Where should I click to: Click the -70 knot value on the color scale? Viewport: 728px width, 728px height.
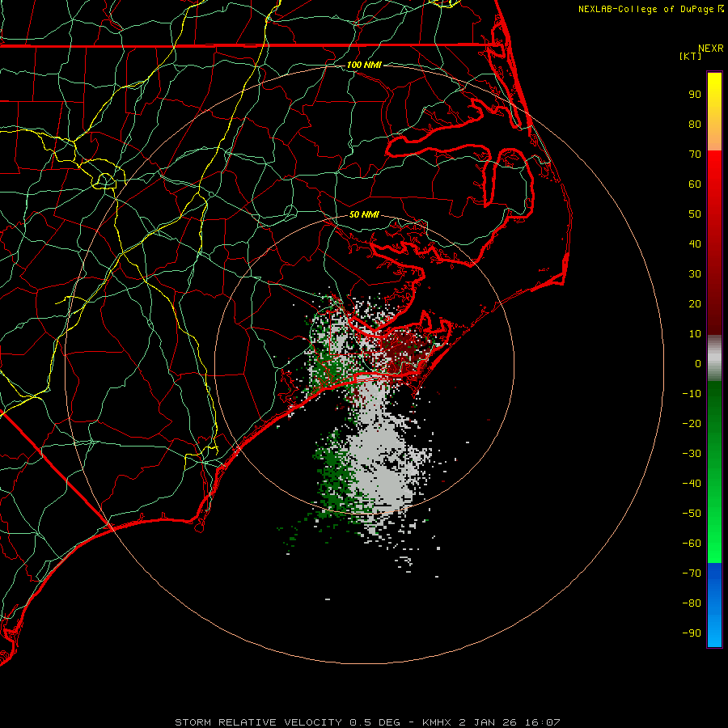(x=692, y=574)
